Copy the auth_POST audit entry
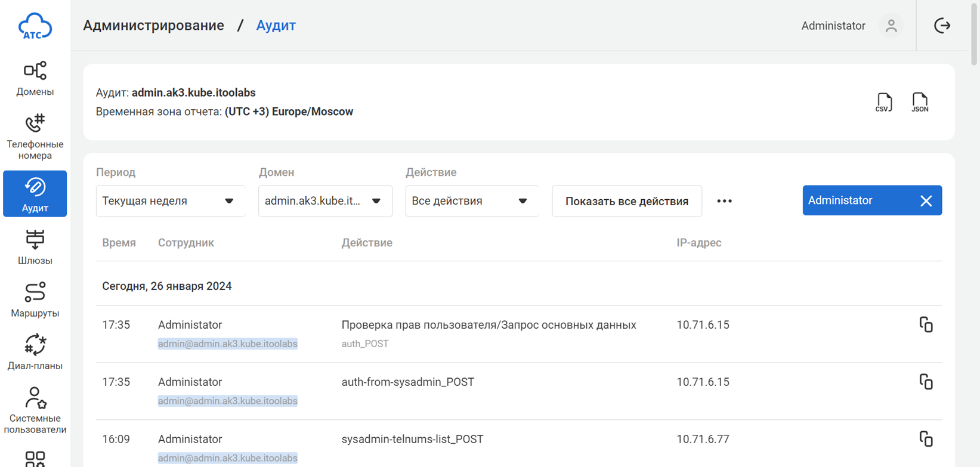Viewport: 980px width, 467px height. pyautogui.click(x=926, y=325)
